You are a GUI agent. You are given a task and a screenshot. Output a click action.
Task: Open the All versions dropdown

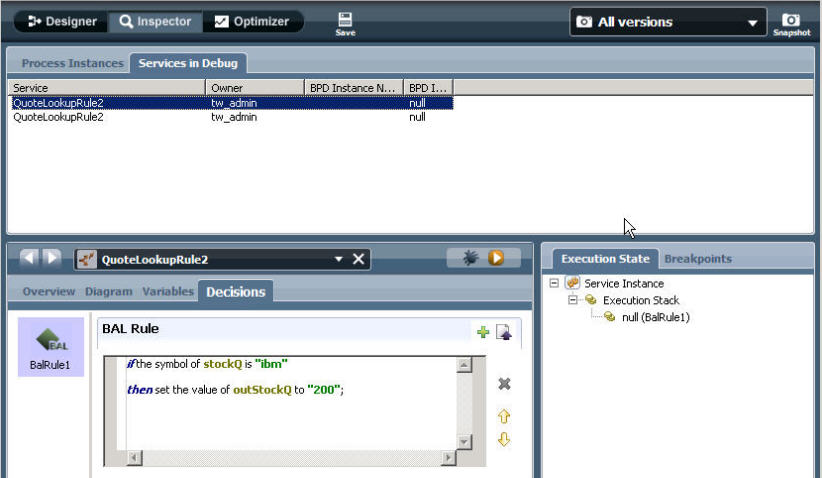668,22
